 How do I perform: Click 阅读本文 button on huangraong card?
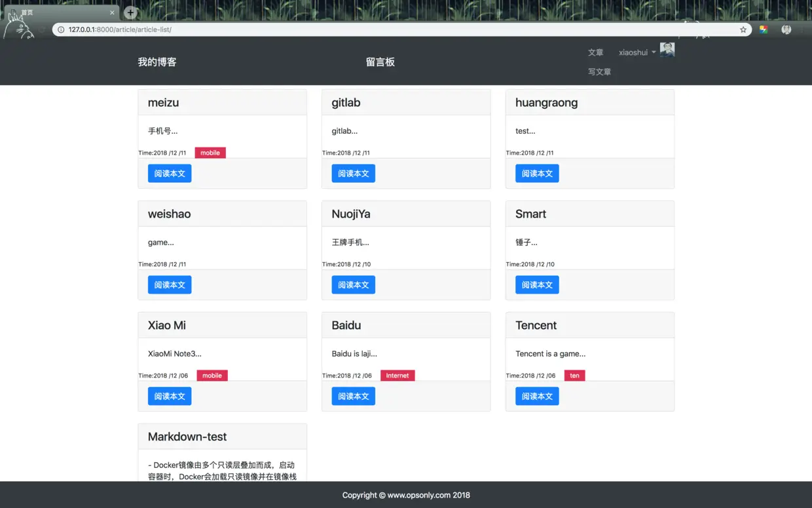click(x=537, y=174)
